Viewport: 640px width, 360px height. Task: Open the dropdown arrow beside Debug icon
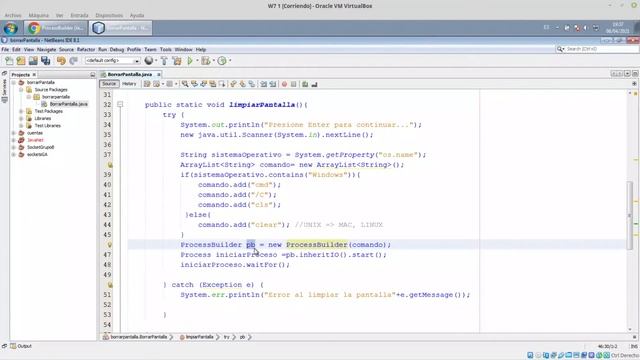213,61
